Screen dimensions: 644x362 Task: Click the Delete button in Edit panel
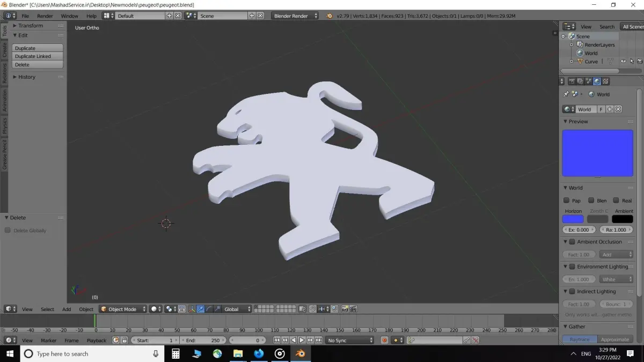tap(37, 64)
